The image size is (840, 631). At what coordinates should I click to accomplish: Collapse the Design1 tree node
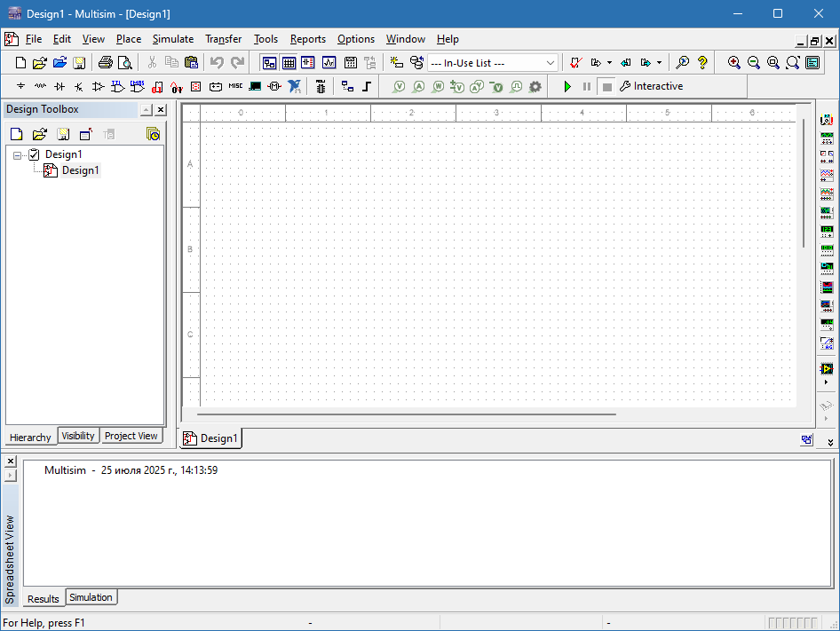(x=17, y=155)
